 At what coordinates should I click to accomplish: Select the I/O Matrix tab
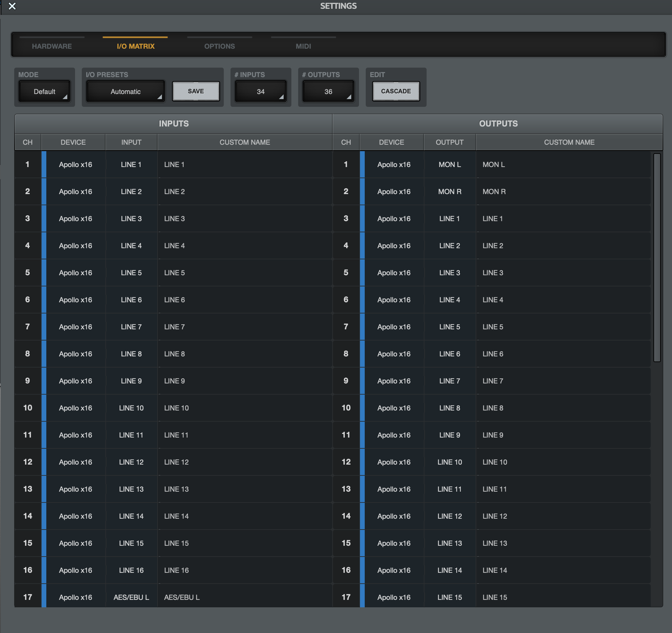[136, 46]
